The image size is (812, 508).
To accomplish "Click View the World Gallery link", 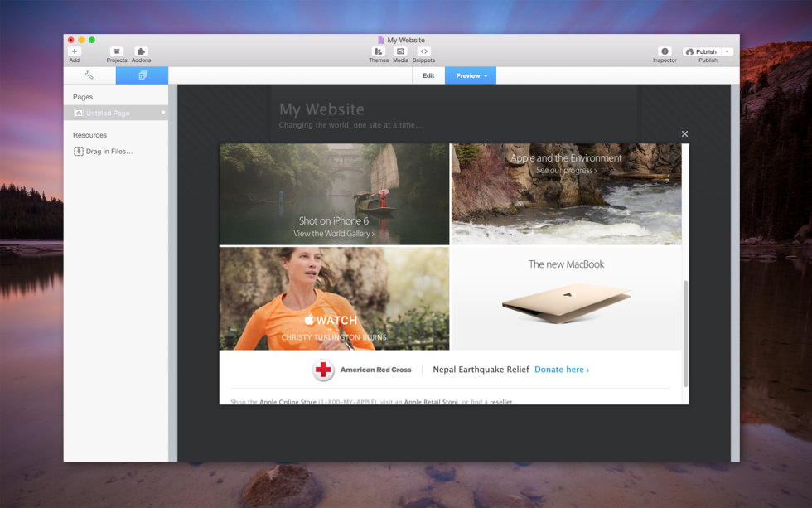I will [x=334, y=234].
